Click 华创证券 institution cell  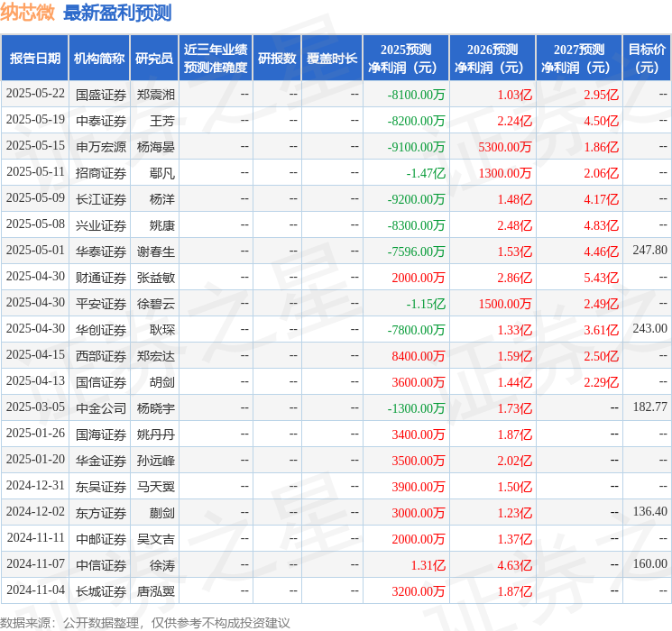tap(101, 330)
